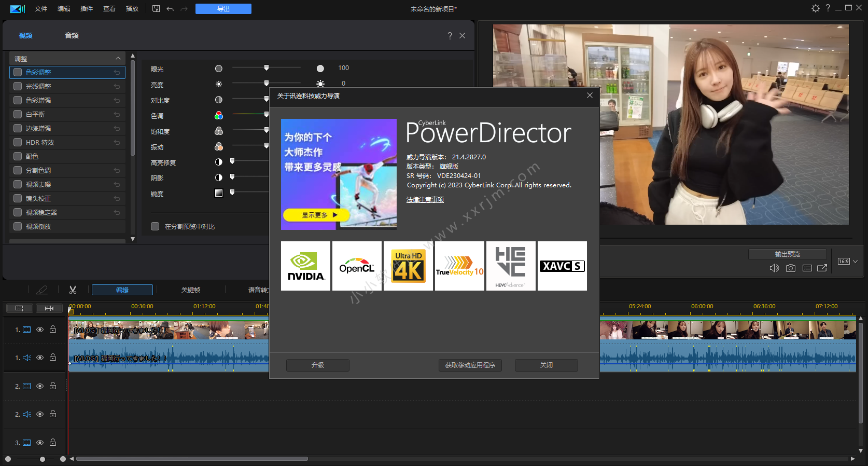Lock audio track 2

(x=53, y=414)
